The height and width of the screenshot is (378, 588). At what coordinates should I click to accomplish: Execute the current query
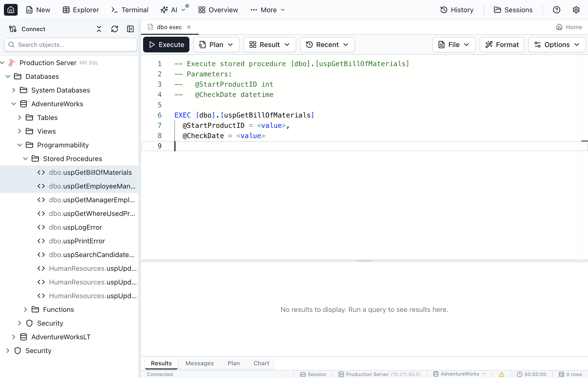(x=166, y=44)
